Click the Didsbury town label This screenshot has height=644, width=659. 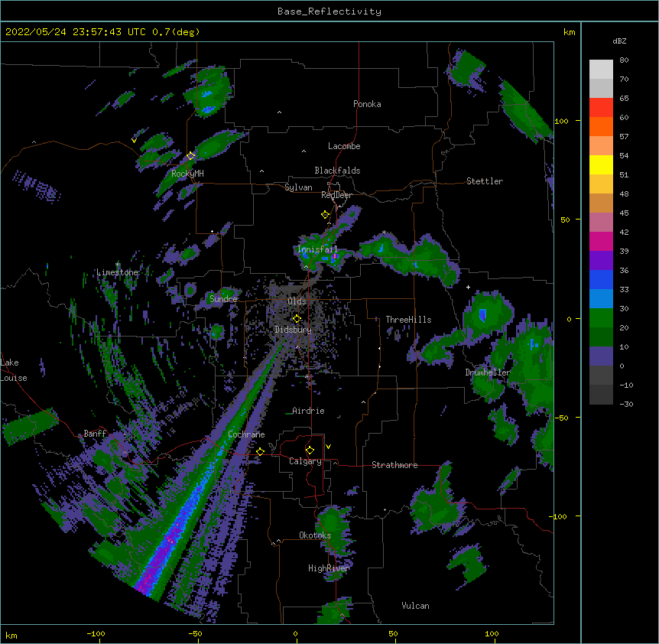click(x=294, y=330)
